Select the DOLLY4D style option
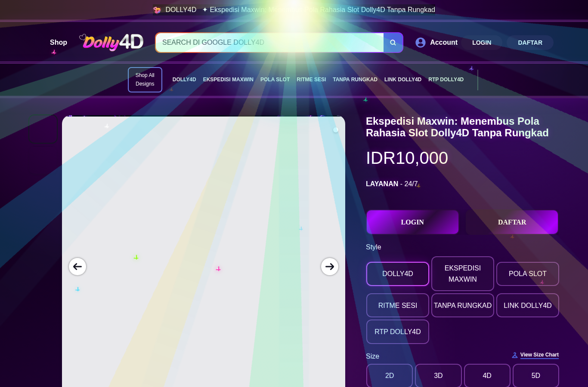588x387 pixels. tap(398, 274)
